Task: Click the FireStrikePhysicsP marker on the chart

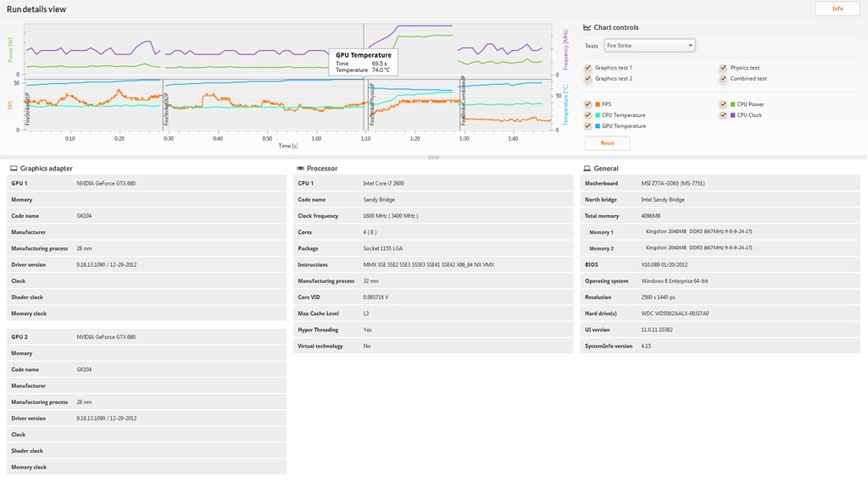Action: coord(371,105)
